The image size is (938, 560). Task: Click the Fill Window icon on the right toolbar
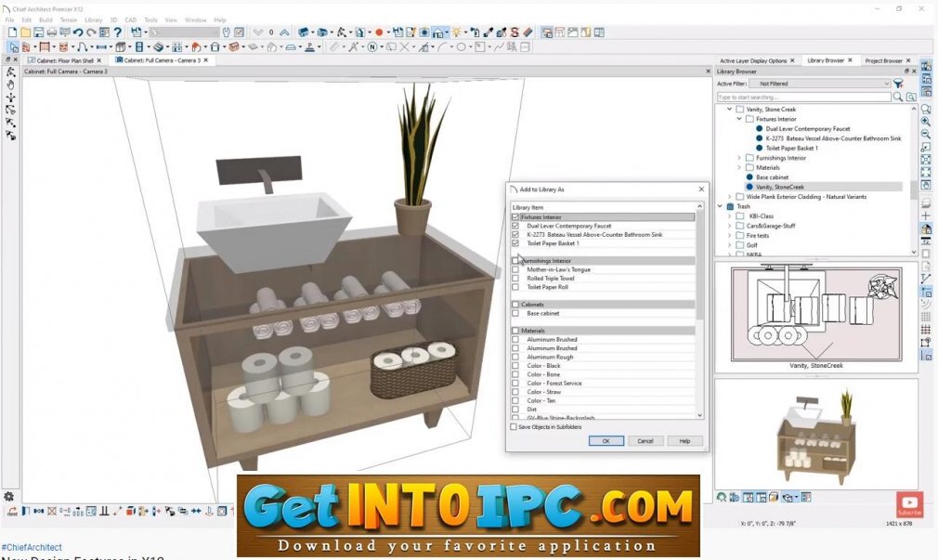(x=925, y=173)
